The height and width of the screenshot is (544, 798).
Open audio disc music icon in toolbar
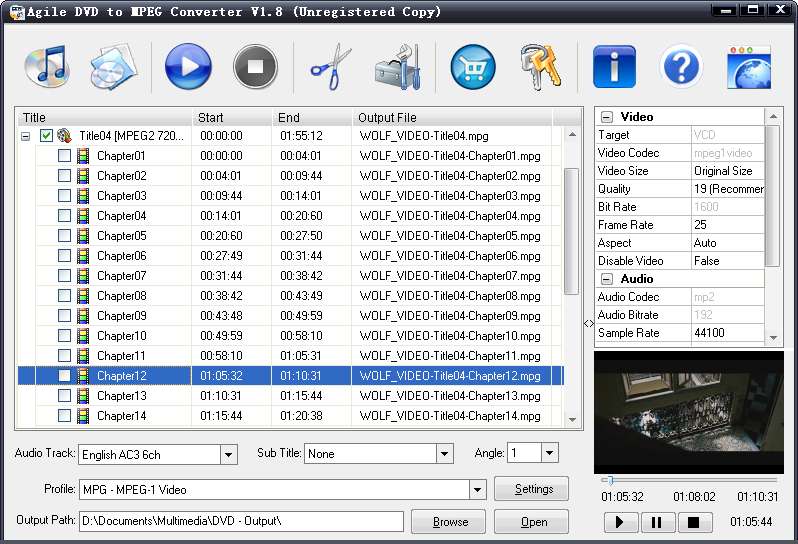(x=47, y=67)
